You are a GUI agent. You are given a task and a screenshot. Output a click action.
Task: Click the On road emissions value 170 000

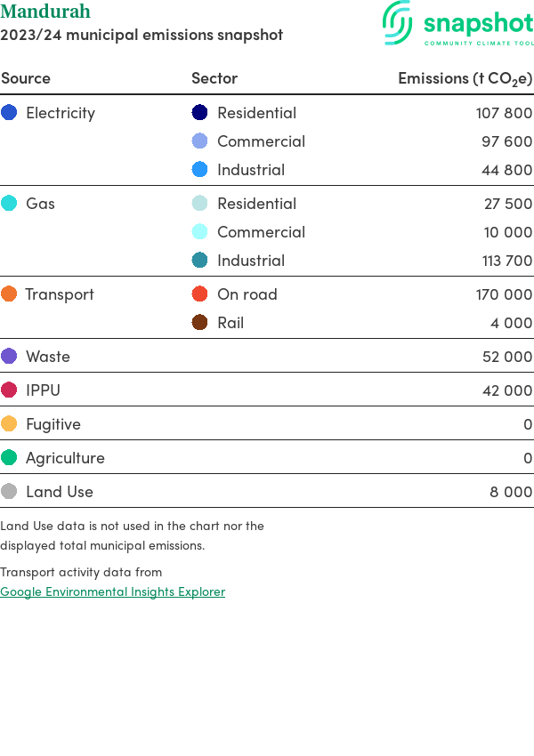[504, 294]
